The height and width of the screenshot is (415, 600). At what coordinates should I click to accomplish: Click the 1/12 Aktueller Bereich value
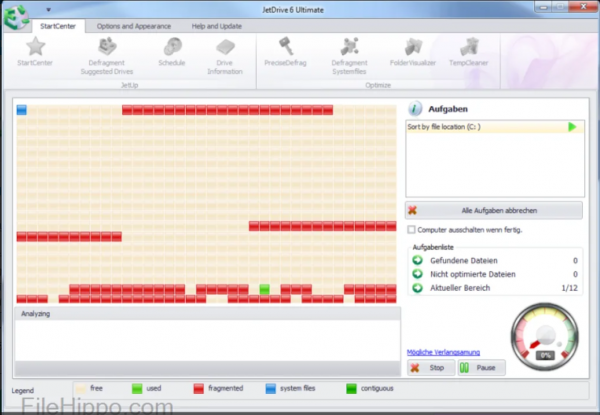569,288
